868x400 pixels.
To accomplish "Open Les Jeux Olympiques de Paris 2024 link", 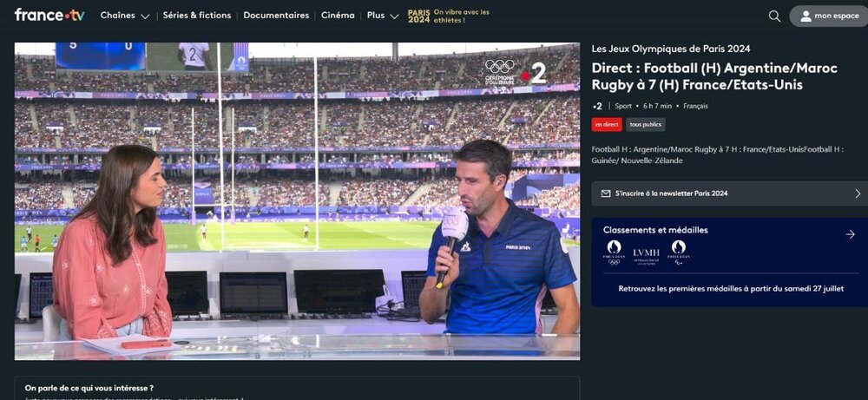I will click(x=670, y=49).
